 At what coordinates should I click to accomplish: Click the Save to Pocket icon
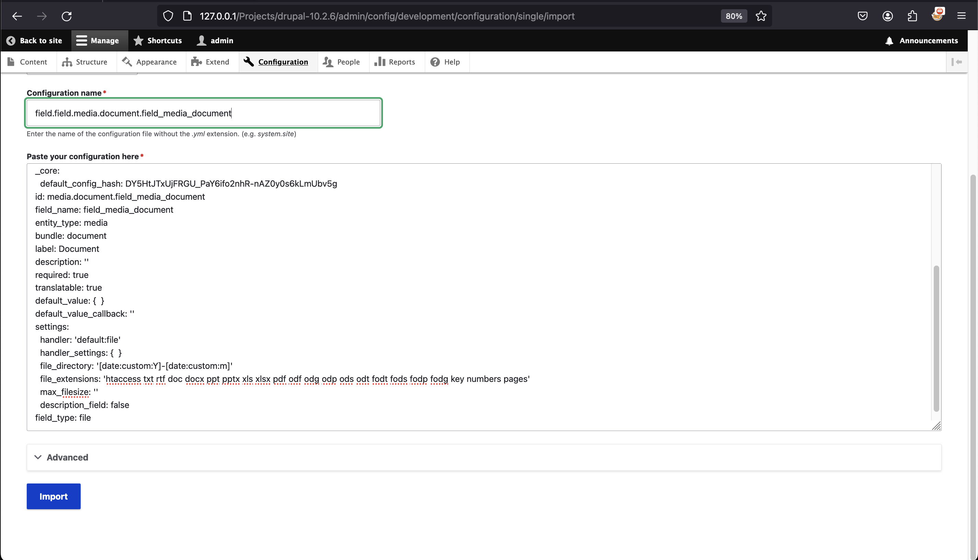click(862, 16)
